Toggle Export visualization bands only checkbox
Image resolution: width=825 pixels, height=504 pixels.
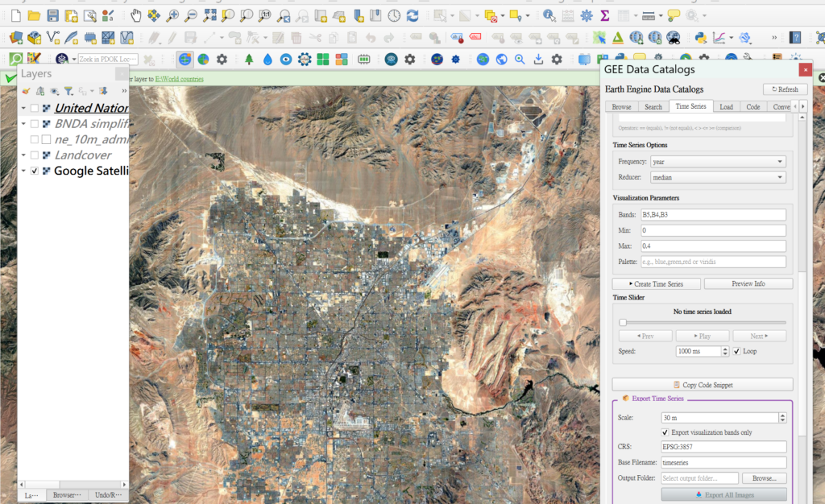click(665, 432)
